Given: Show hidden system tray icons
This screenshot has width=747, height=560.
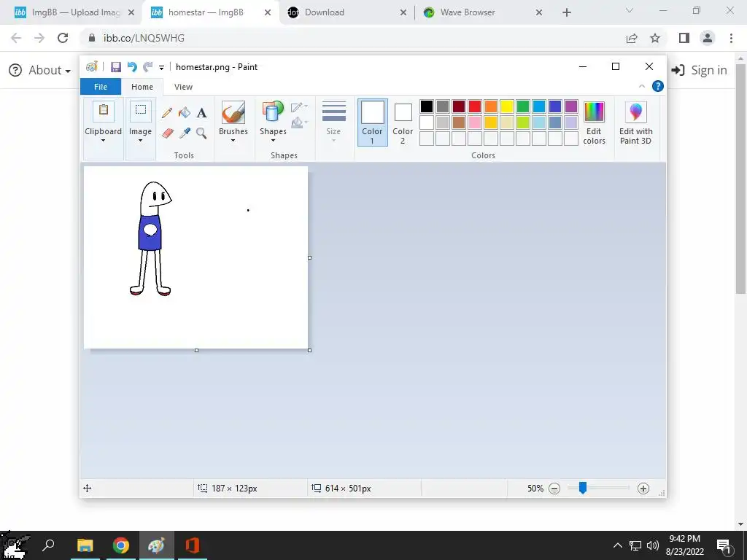Looking at the screenshot, I should pos(617,545).
